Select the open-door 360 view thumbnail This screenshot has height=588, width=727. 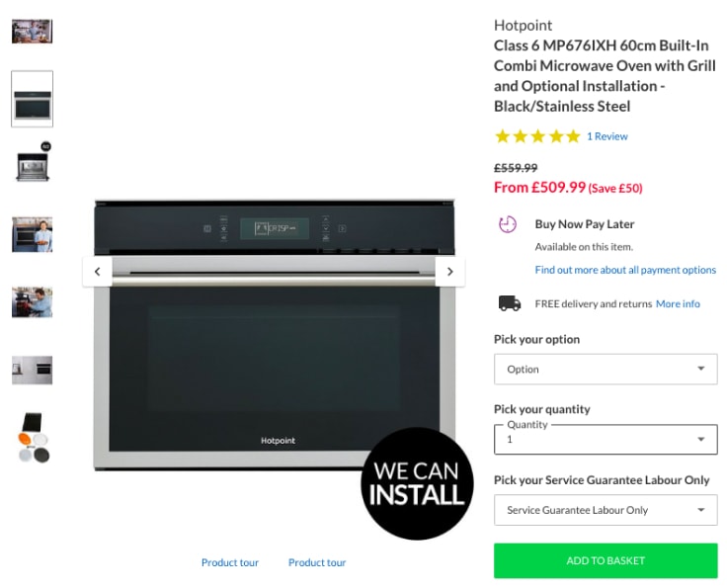coord(33,162)
